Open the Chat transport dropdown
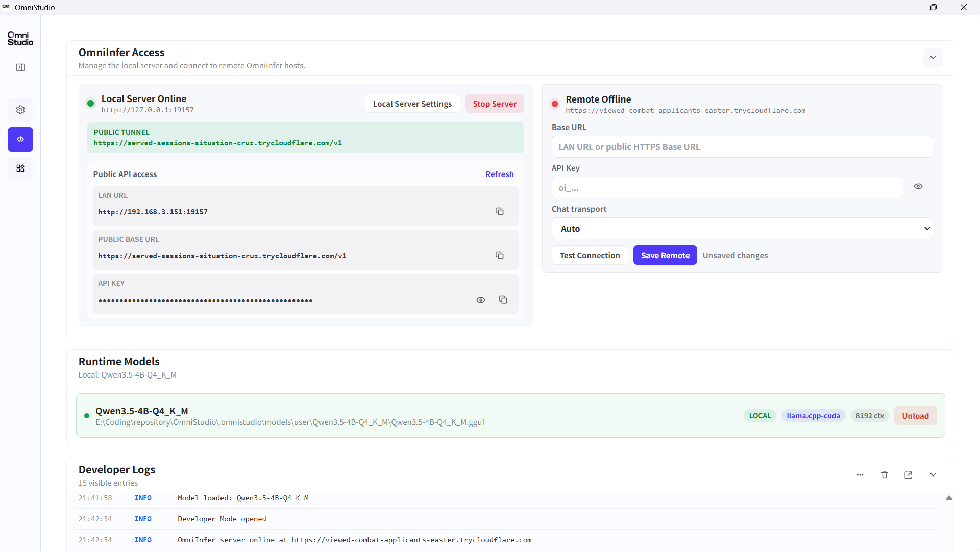 (742, 229)
